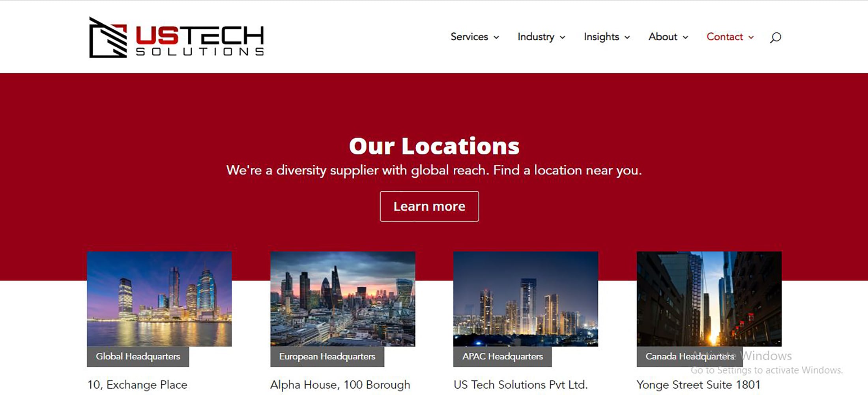The width and height of the screenshot is (868, 395).
Task: Open the Contact menu item
Action: point(725,37)
